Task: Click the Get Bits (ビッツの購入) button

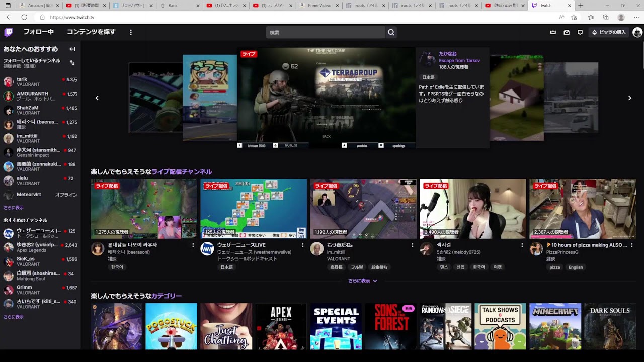Action: tap(609, 32)
